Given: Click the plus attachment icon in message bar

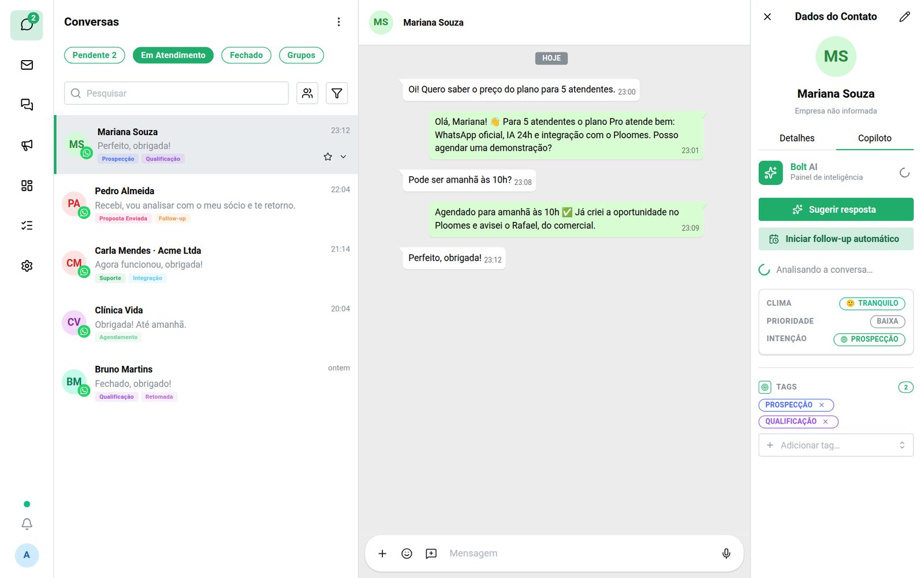Looking at the screenshot, I should pos(382,554).
